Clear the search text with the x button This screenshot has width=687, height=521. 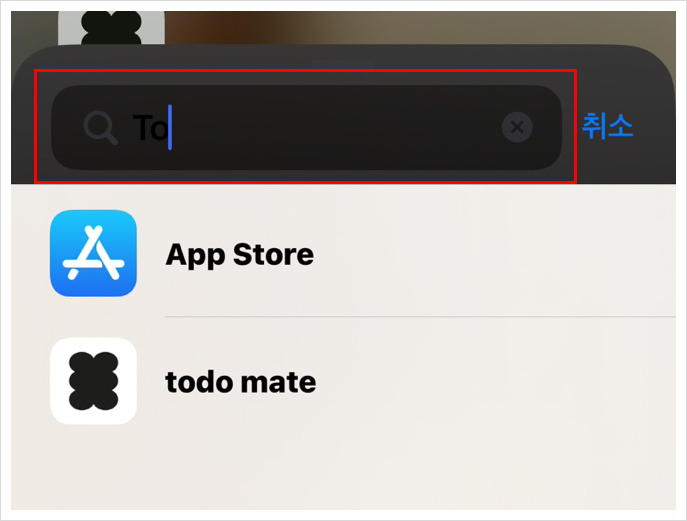517,128
